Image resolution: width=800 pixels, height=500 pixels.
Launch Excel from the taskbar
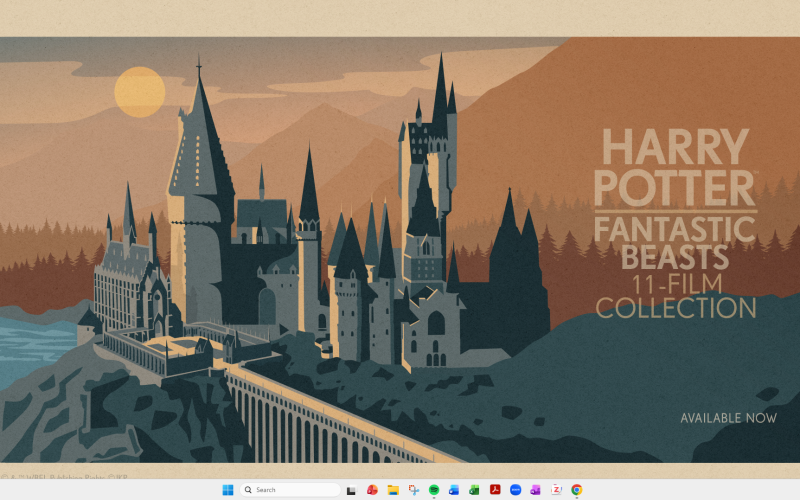point(474,490)
